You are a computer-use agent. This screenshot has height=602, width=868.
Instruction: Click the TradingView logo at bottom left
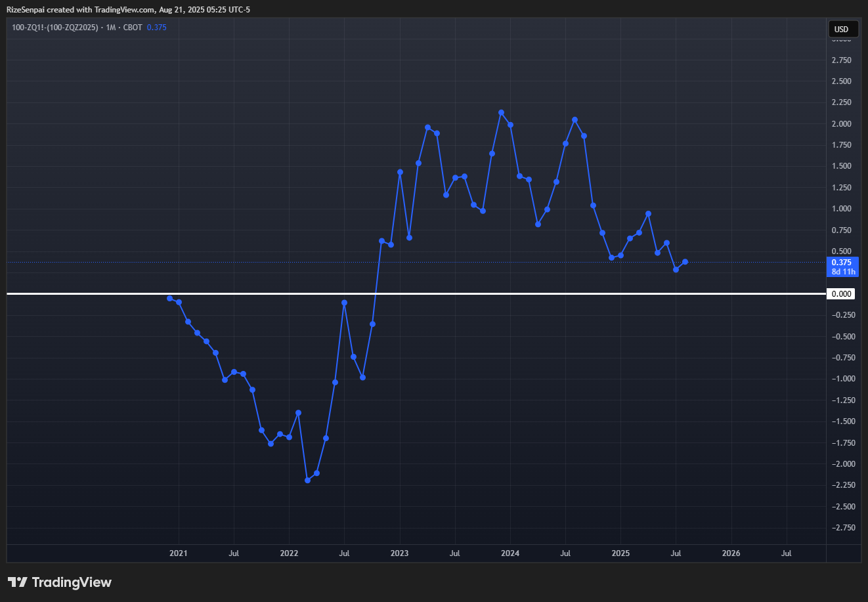[x=60, y=582]
